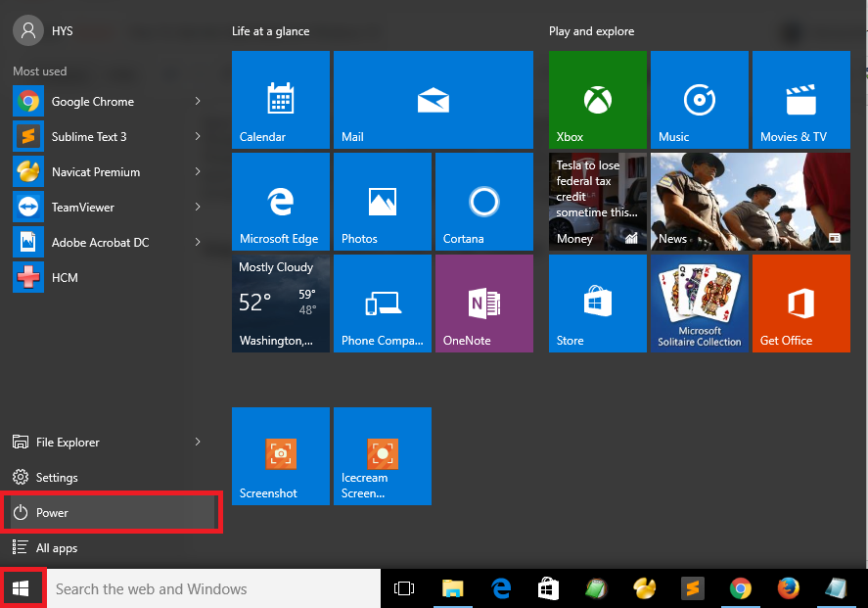868x608 pixels.
Task: Open the Screenshot app tile
Action: click(x=281, y=456)
